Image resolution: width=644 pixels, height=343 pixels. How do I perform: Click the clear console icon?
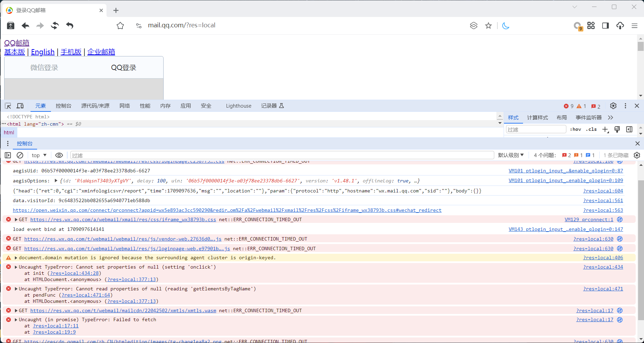[x=20, y=155]
